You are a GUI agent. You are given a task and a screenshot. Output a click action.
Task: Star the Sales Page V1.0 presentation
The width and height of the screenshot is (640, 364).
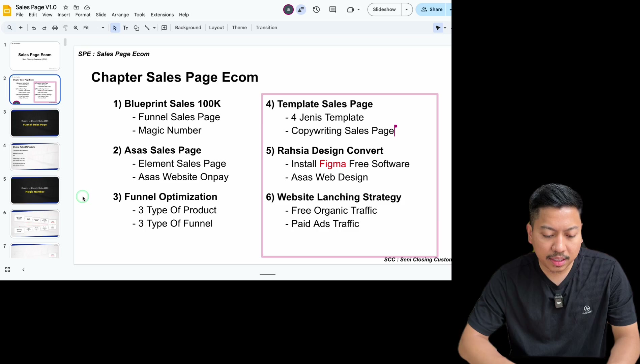pos(66,7)
